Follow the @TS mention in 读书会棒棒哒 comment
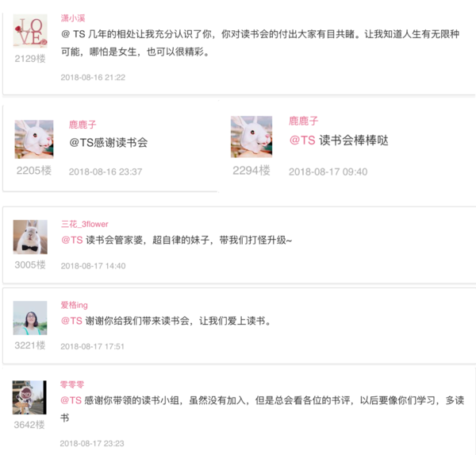The width and height of the screenshot is (476, 455). pos(302,141)
